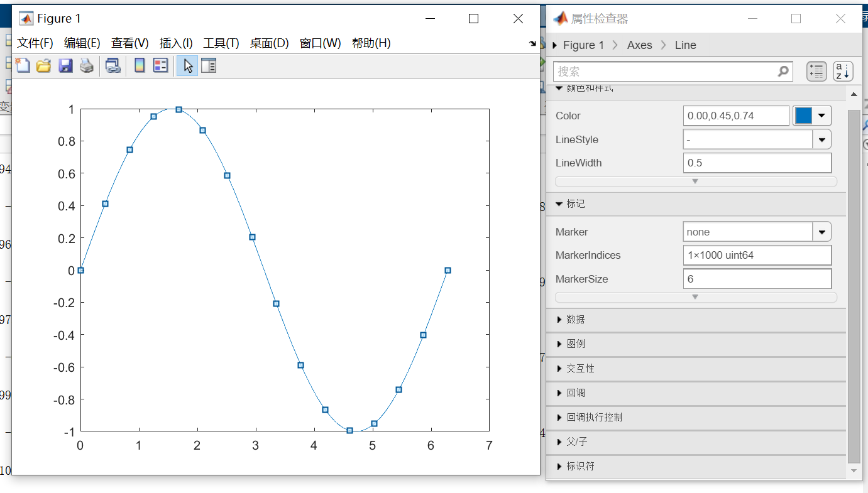The height and width of the screenshot is (493, 868).
Task: Click the Insert Legend icon
Action: (160, 65)
